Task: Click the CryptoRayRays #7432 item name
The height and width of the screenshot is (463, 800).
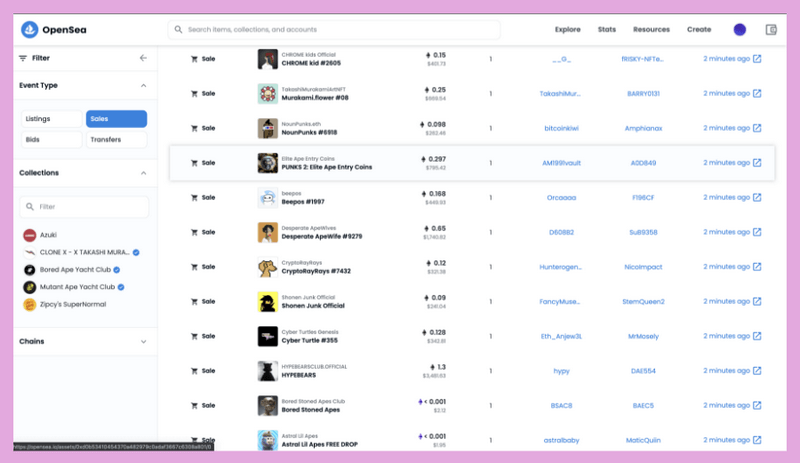Action: pos(316,271)
